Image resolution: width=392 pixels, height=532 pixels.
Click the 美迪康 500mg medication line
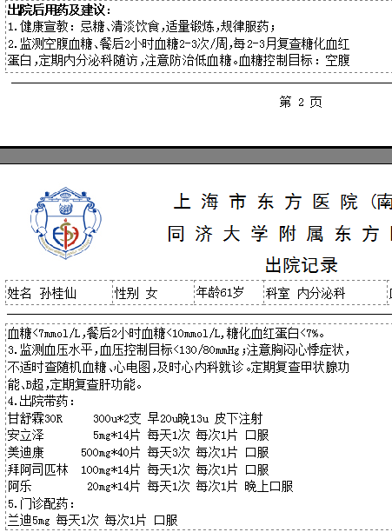point(138,452)
